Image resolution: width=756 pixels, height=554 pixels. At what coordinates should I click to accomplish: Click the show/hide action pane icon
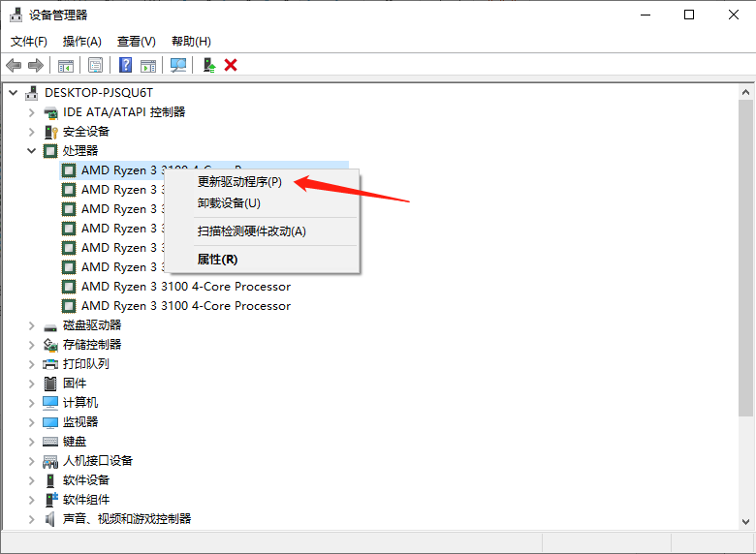[148, 66]
